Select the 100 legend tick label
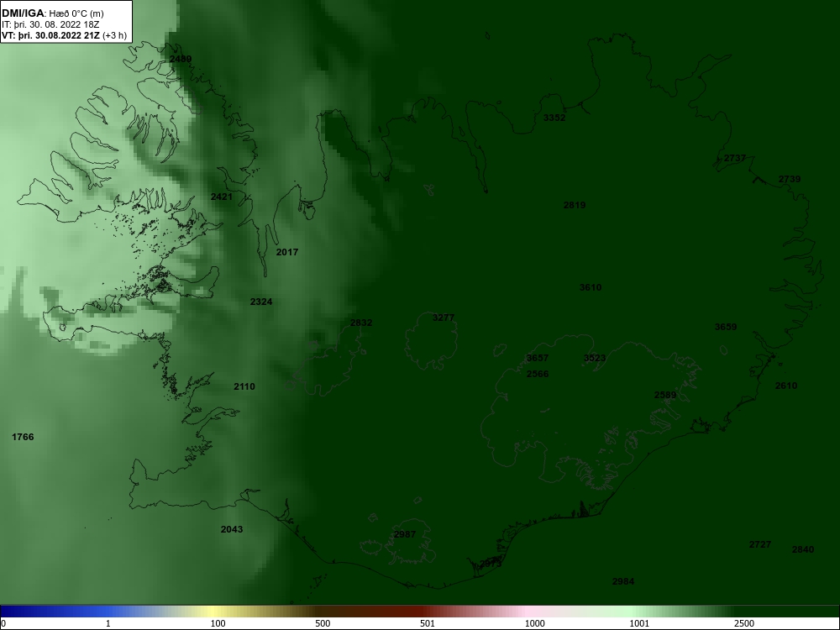The image size is (840, 630). (x=218, y=623)
